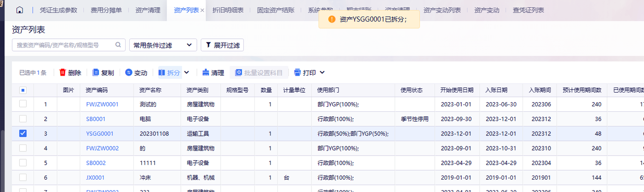Open asset link SB0002
Image resolution: width=644 pixels, height=192 pixels.
pos(96,163)
